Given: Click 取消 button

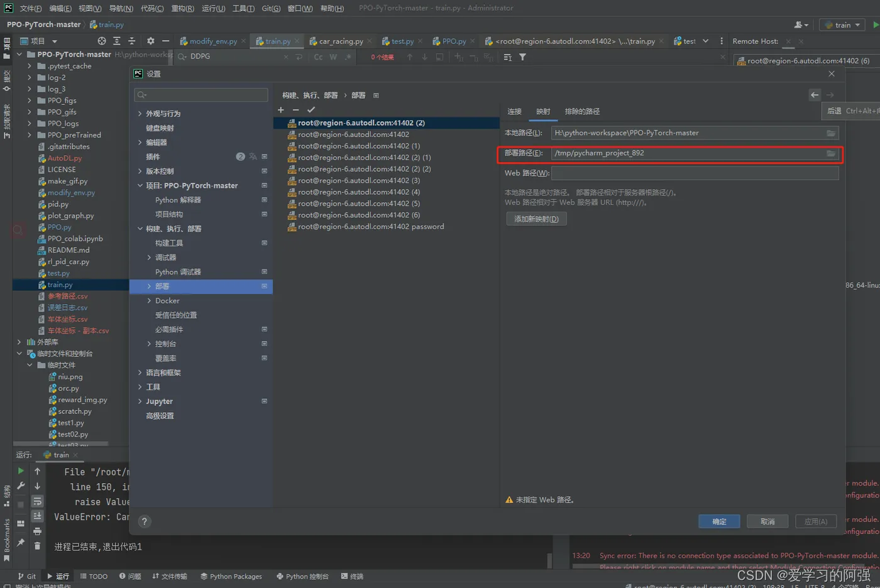Looking at the screenshot, I should (x=767, y=521).
